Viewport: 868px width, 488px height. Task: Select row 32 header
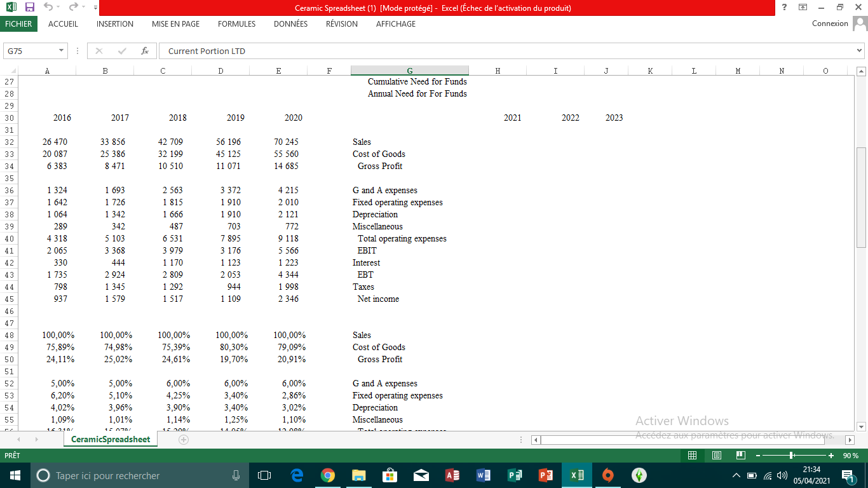[x=9, y=142]
